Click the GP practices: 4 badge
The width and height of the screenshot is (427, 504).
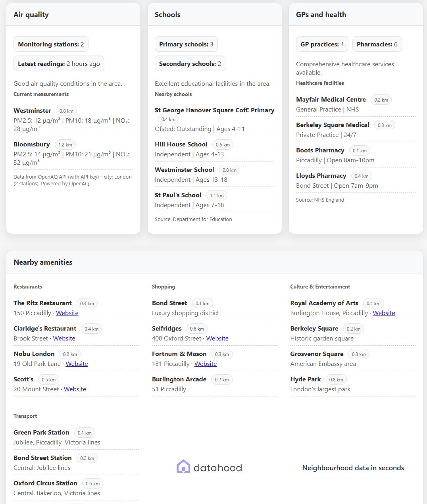pyautogui.click(x=322, y=44)
